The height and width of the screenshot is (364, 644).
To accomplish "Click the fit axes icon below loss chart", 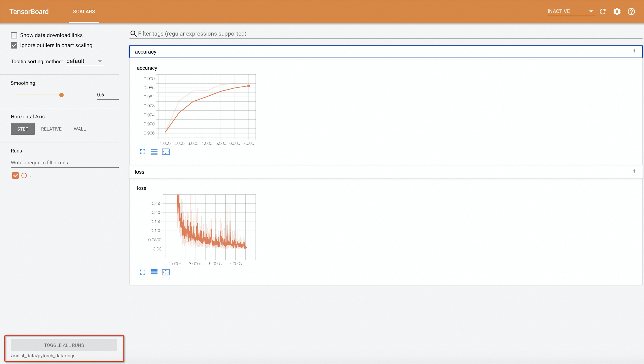I will click(x=165, y=272).
